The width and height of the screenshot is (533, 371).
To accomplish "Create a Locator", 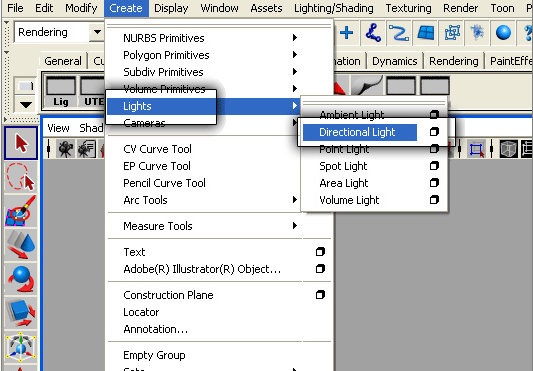I will tap(141, 312).
